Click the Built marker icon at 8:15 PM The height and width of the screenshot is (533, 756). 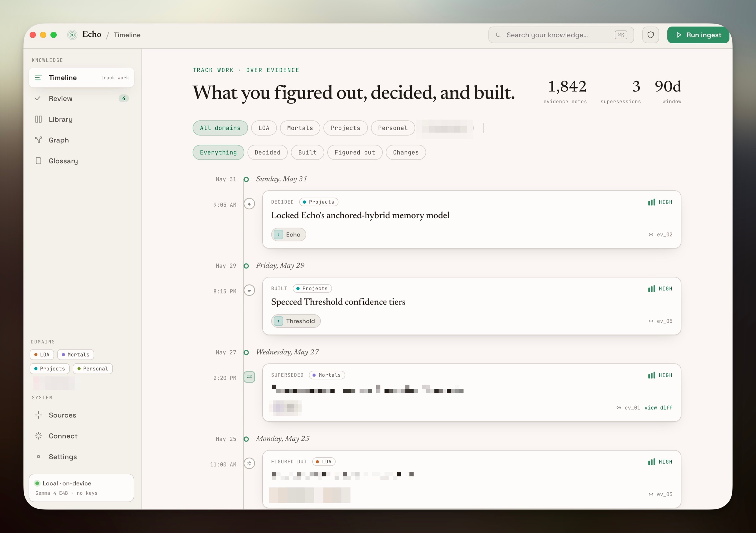[249, 291]
